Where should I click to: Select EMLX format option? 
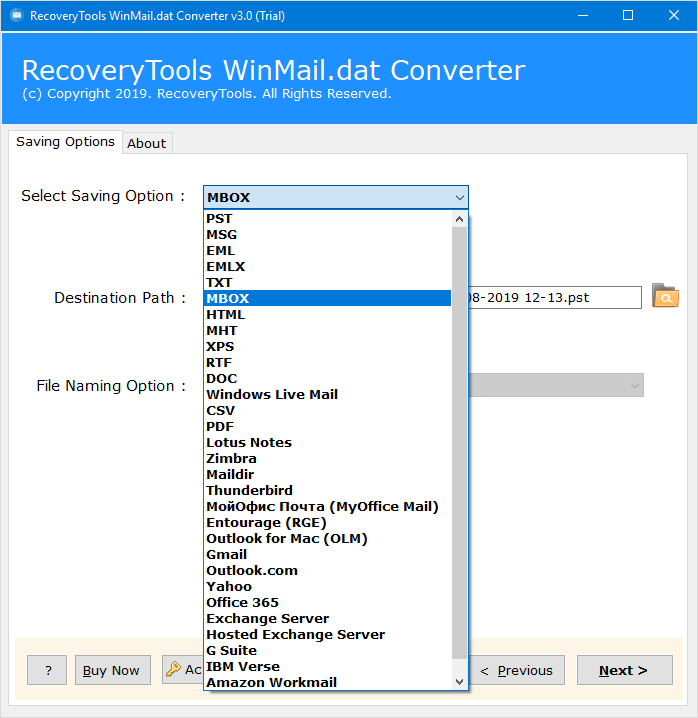(327, 267)
